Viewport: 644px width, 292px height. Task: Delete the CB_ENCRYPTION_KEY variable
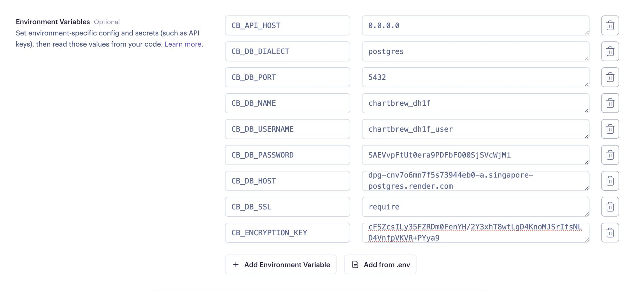610,232
